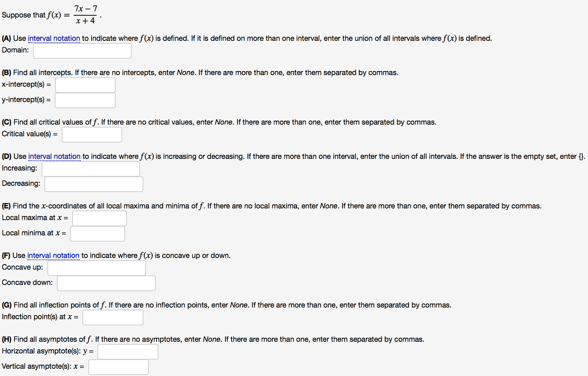Click the y-intercept(s) input field
Viewport: 588px width, 376px height.
pyautogui.click(x=85, y=100)
